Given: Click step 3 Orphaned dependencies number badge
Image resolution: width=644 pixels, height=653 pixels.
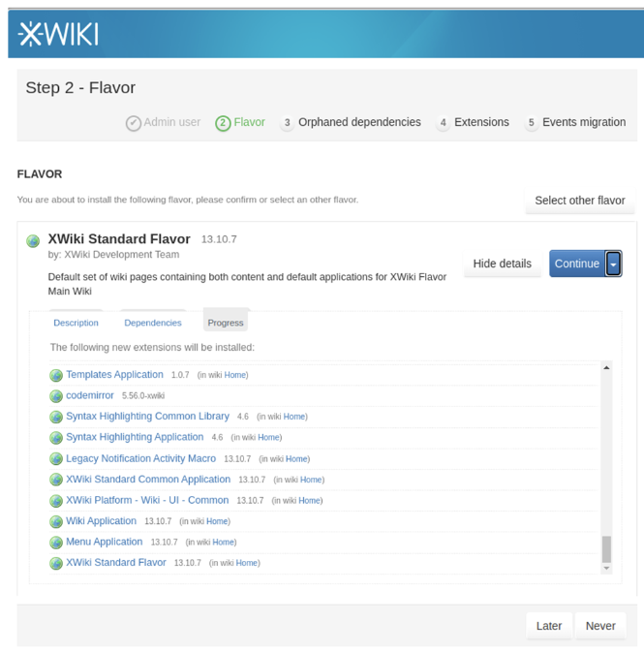Looking at the screenshot, I should (x=287, y=123).
